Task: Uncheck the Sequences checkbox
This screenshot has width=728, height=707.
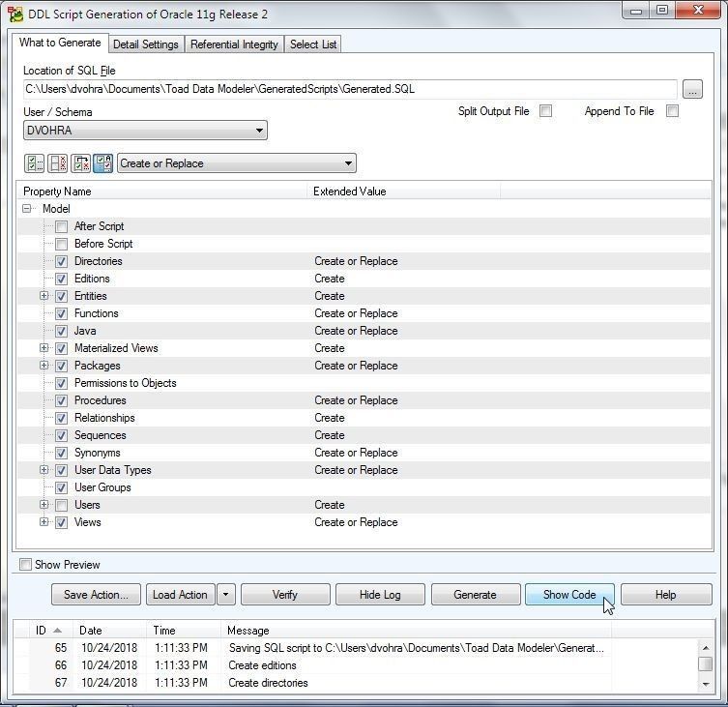Action: 61,436
